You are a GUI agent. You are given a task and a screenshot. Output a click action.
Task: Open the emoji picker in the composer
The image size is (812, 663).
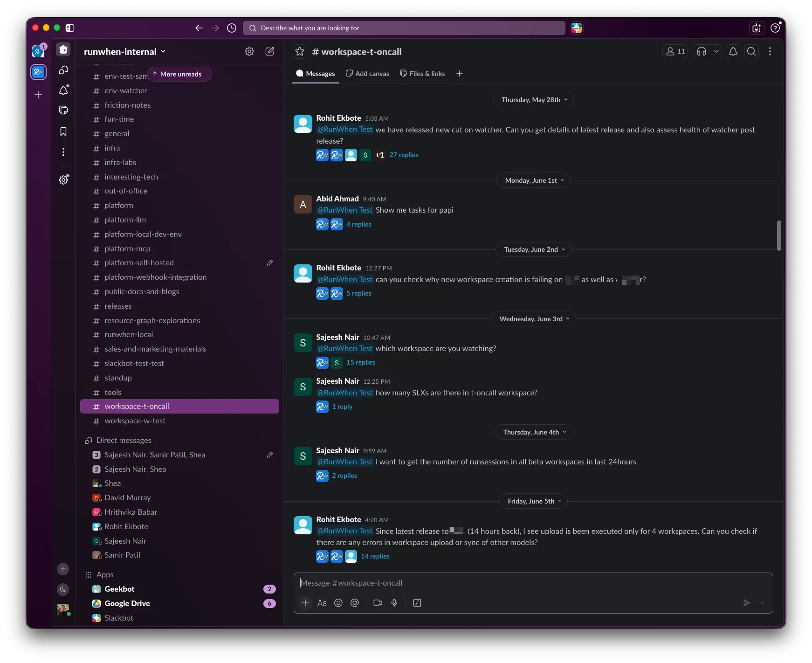pos(338,603)
